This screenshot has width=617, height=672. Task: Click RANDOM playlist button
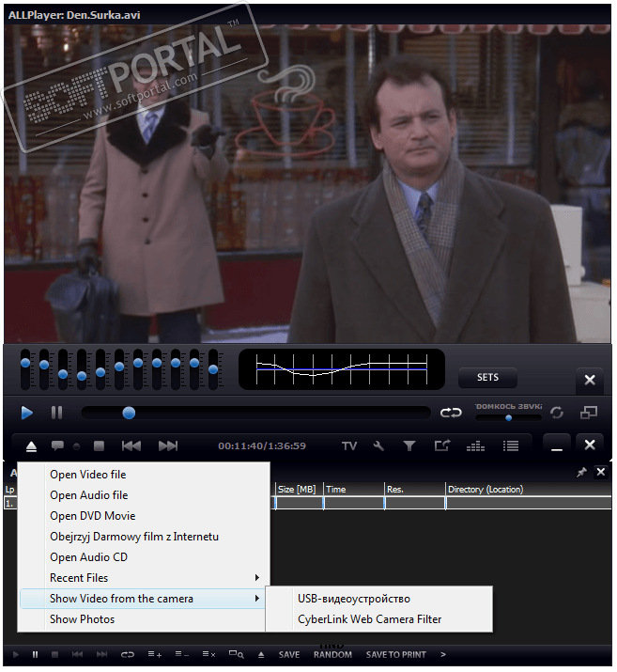(x=334, y=657)
